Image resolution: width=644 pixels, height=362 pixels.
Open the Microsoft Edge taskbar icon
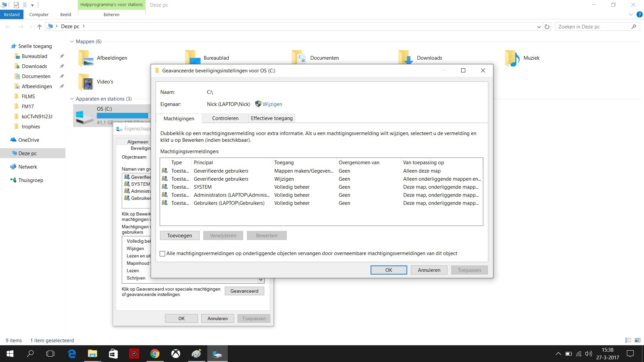pyautogui.click(x=72, y=354)
